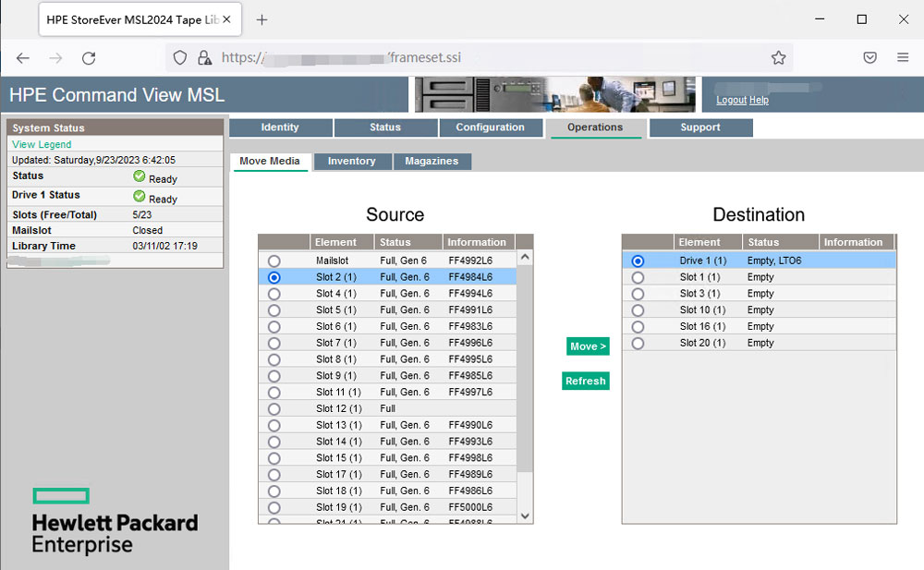Screen dimensions: 924x570
Task: Open the Identity tab
Action: (281, 127)
